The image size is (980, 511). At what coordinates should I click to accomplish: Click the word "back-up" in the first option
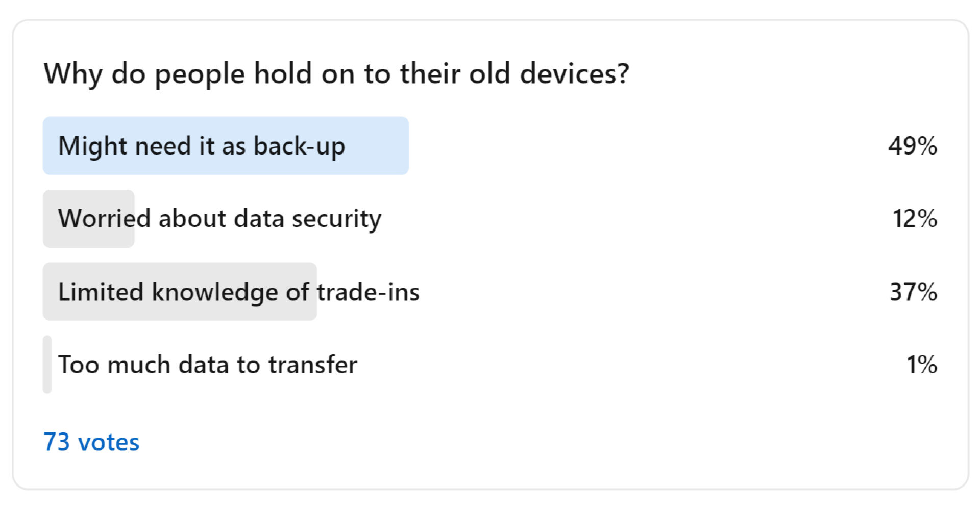click(299, 146)
